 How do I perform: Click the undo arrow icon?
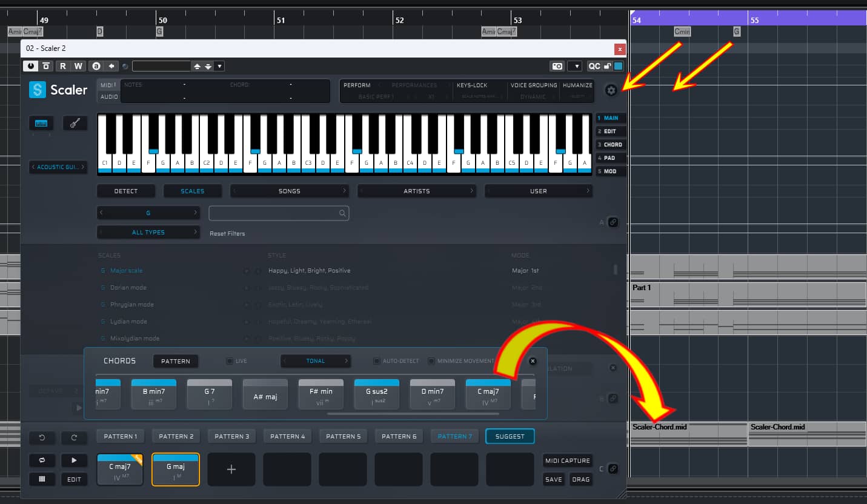[42, 437]
